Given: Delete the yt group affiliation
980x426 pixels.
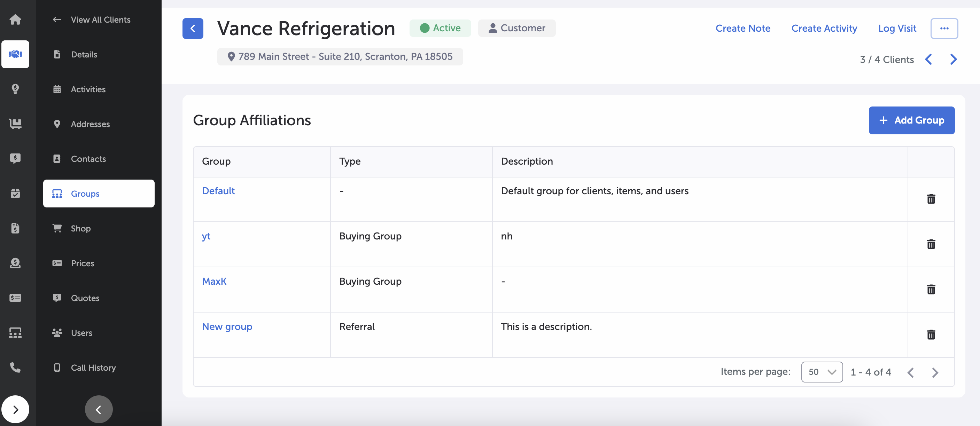Looking at the screenshot, I should 931,244.
